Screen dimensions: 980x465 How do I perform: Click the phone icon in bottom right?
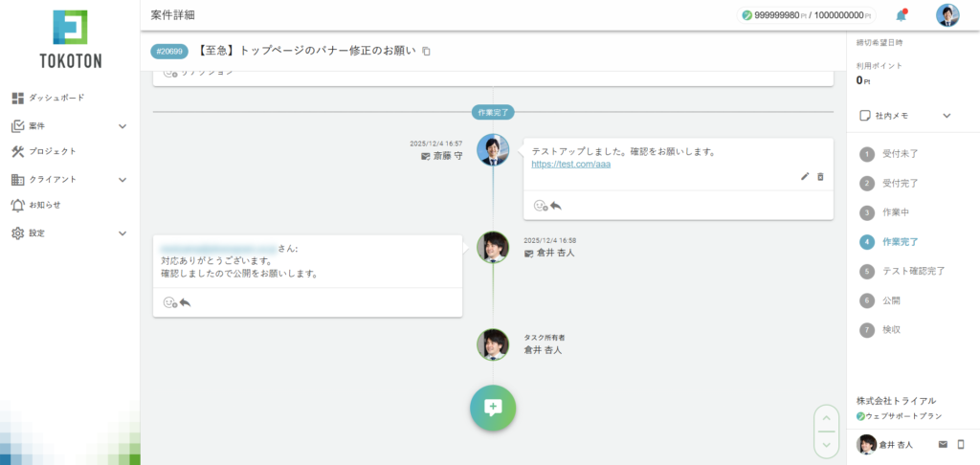[x=961, y=444]
